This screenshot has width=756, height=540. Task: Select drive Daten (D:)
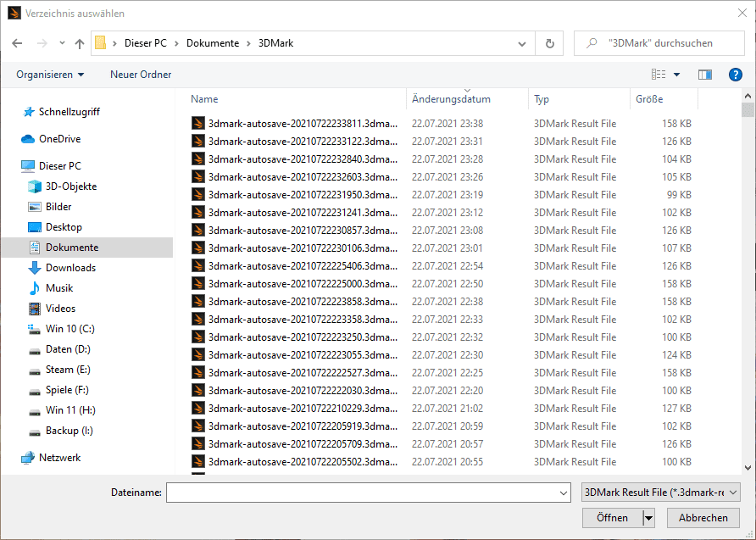click(x=68, y=349)
